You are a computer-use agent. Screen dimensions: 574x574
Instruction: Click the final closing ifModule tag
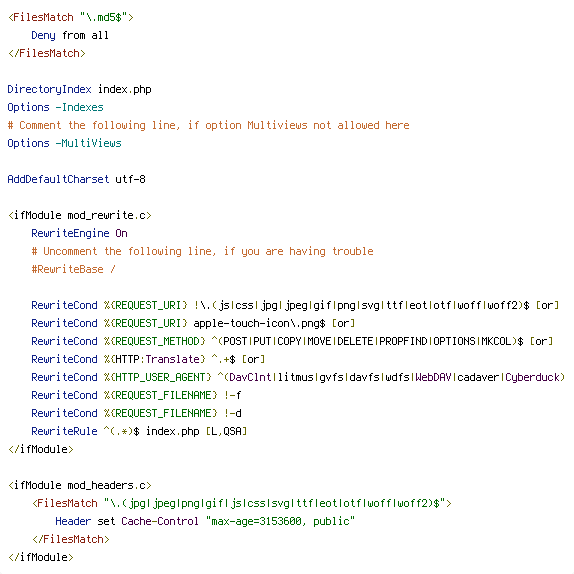(41, 557)
